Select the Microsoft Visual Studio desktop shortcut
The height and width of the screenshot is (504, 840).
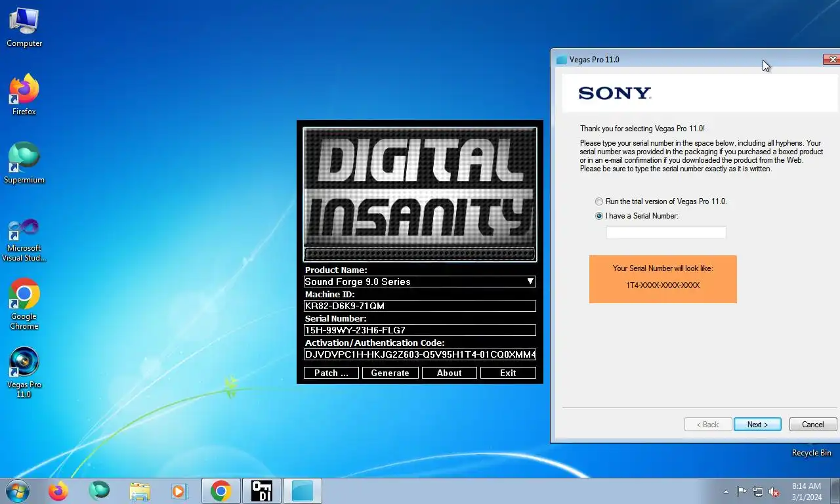tap(24, 239)
